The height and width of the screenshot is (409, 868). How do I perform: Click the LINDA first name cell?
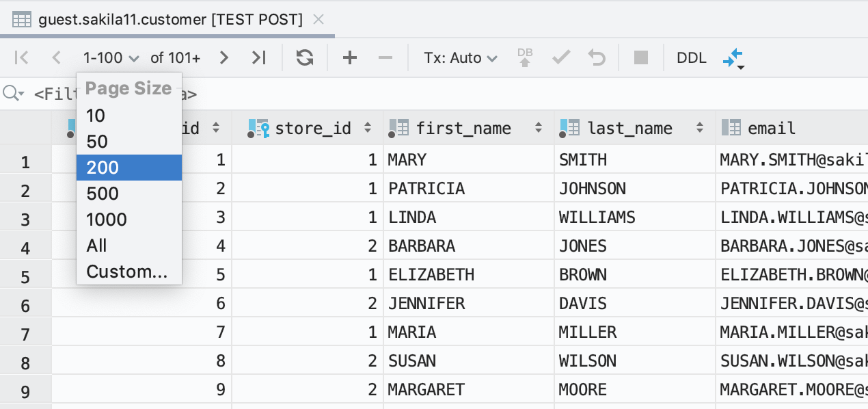coord(468,217)
